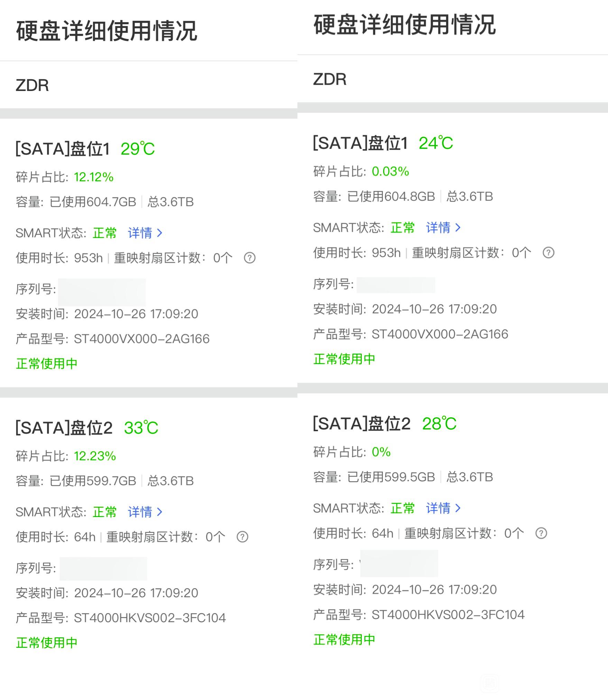Select ZDR device name in the right panel
Image resolution: width=608 pixels, height=700 pixels.
(x=330, y=79)
